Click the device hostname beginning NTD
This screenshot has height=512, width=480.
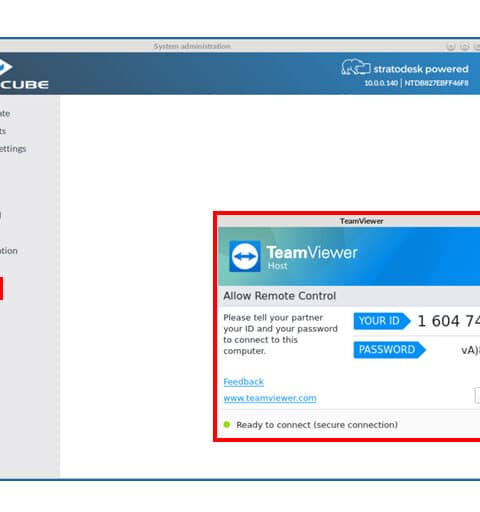436,83
